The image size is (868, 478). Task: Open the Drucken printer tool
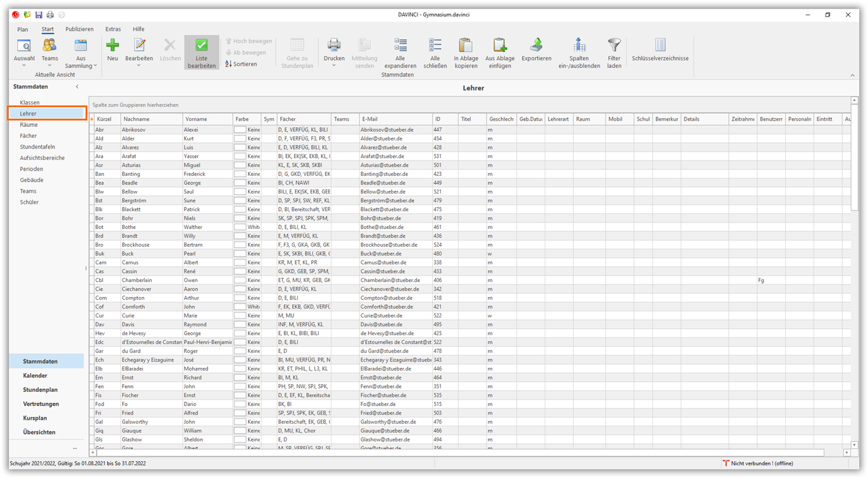click(334, 46)
